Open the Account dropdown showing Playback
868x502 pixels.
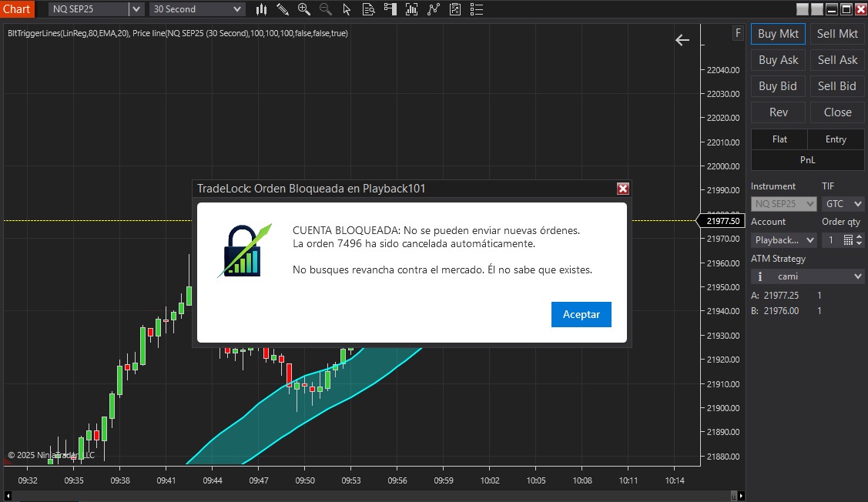point(783,240)
